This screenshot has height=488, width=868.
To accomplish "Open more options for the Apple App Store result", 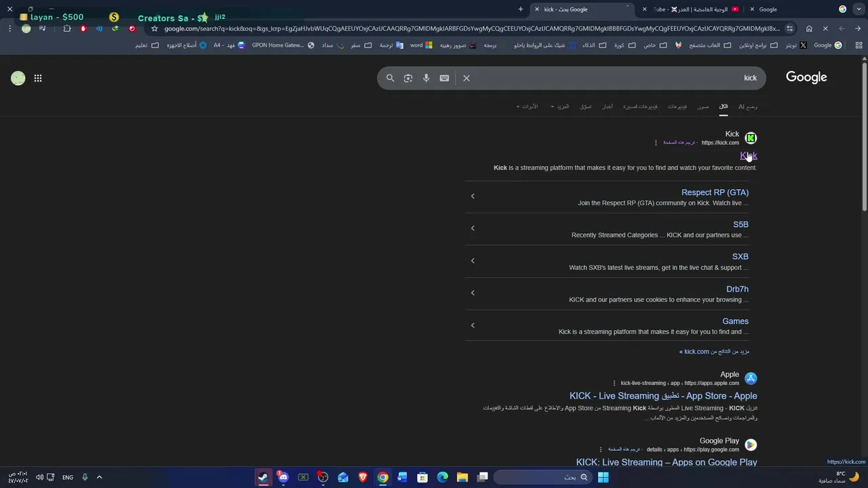I will (614, 384).
